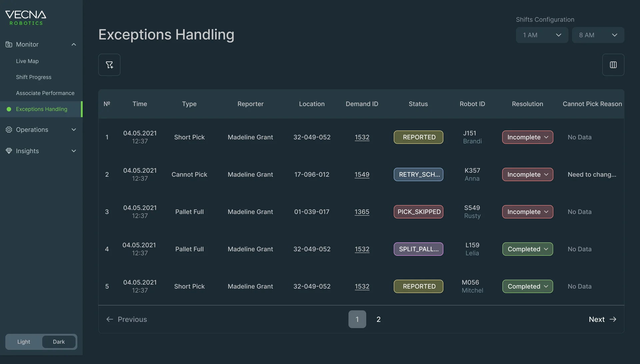The width and height of the screenshot is (640, 364).
Task: Click robot ID J151 Brandi cell
Action: [472, 137]
